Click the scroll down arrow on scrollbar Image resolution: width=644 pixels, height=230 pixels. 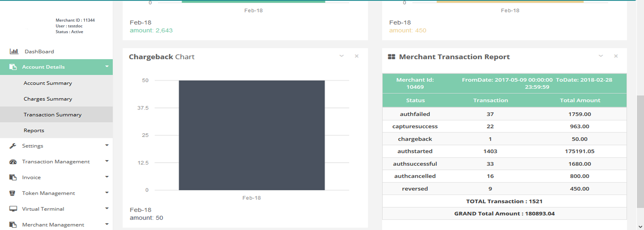click(640, 227)
